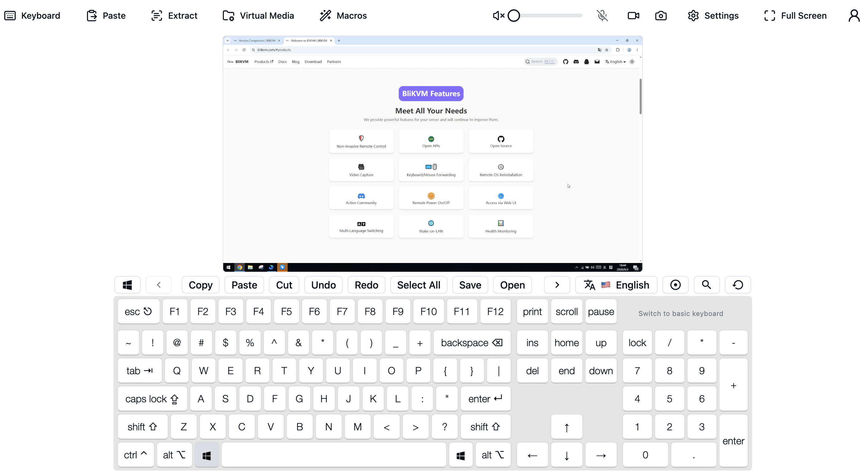Switch to Version Comparison browser tab

[257, 41]
